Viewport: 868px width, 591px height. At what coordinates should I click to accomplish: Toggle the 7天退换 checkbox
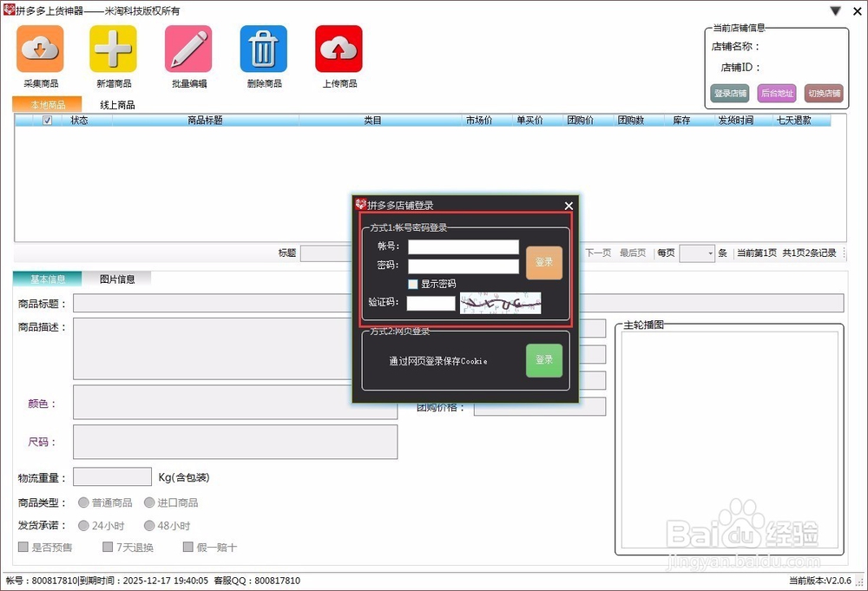tap(108, 548)
